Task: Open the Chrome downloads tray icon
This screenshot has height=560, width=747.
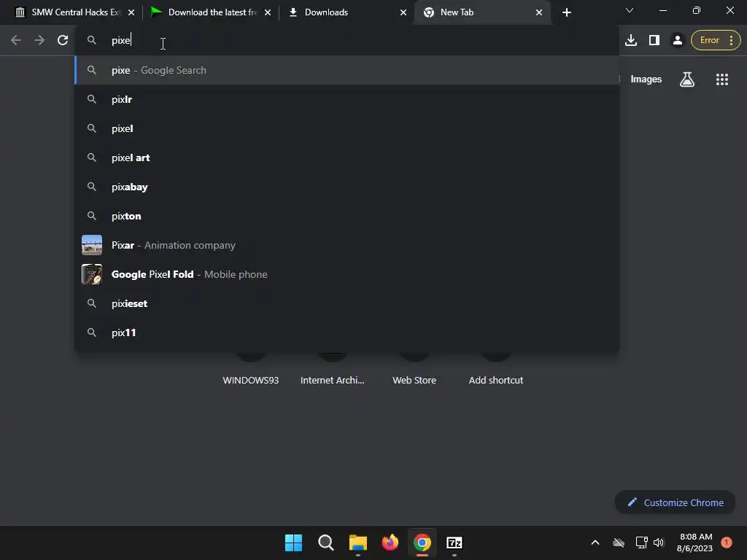Action: (x=631, y=40)
